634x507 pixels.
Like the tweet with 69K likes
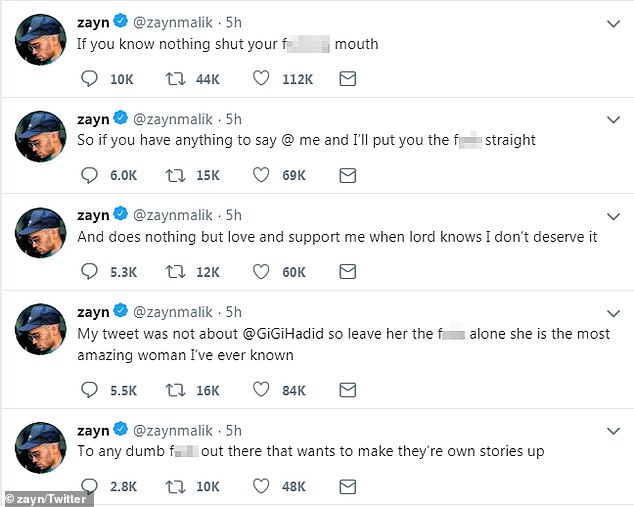coord(262,175)
